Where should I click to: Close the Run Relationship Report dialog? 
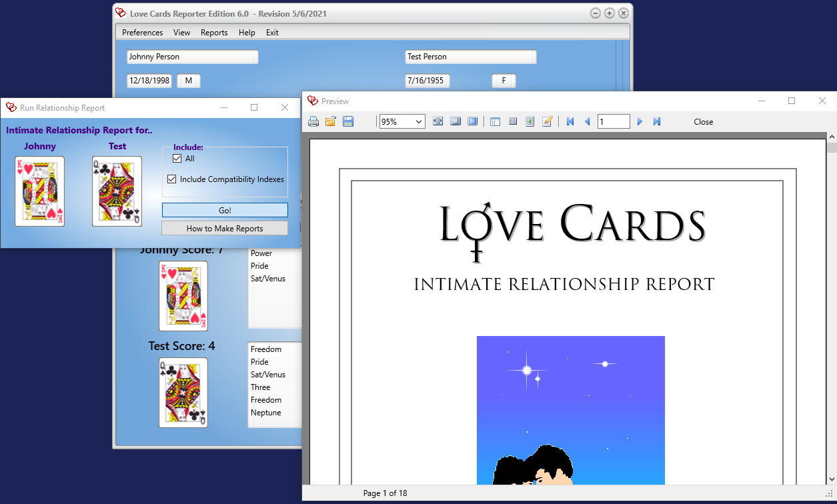pos(285,107)
